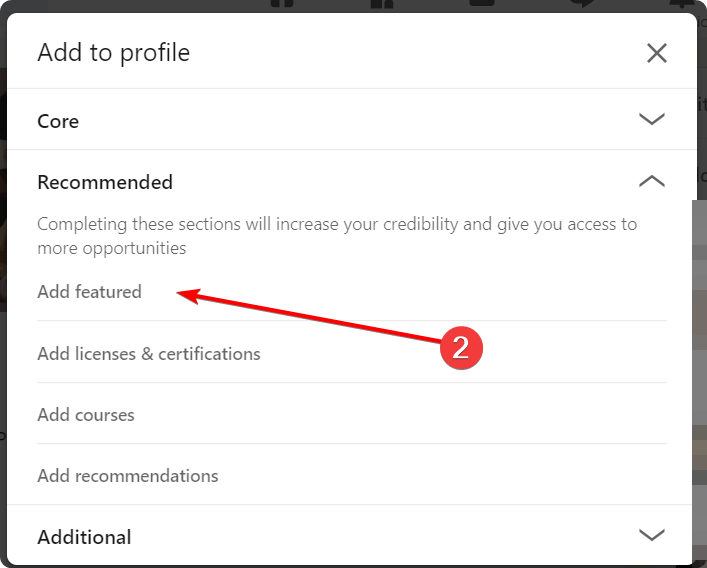Click the Recommended section description text
Image resolution: width=707 pixels, height=568 pixels.
[x=337, y=235]
